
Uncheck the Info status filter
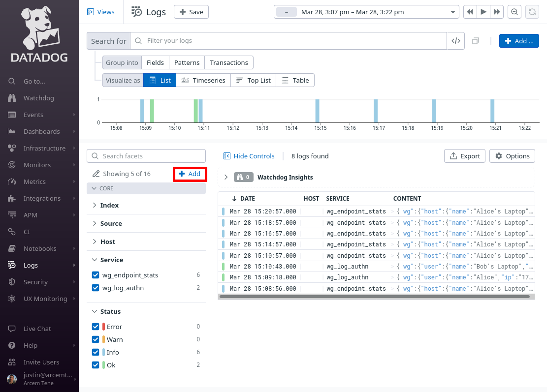96,352
